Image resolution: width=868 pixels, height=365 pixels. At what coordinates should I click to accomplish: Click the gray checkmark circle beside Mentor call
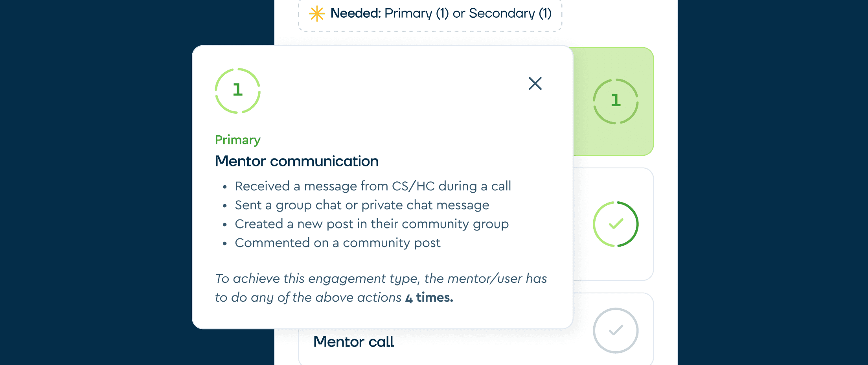[x=616, y=330]
